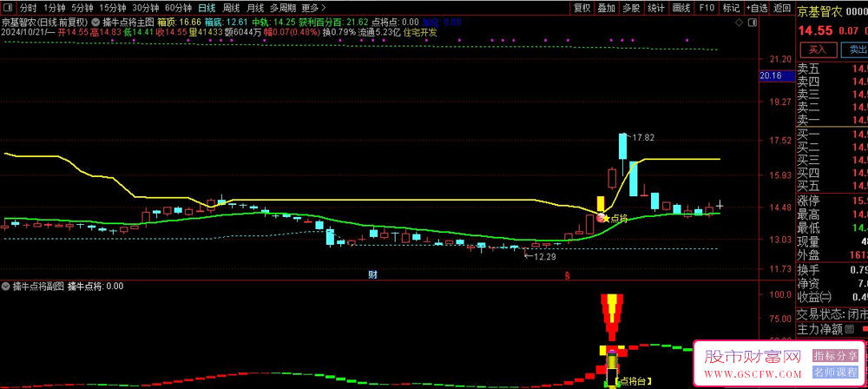Switch to the 60分钟 period tab
Image resolution: width=868 pixels, height=389 pixels.
point(180,8)
